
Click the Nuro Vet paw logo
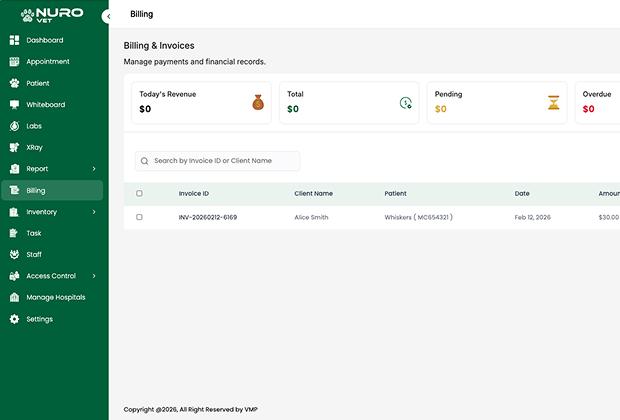tap(52, 15)
